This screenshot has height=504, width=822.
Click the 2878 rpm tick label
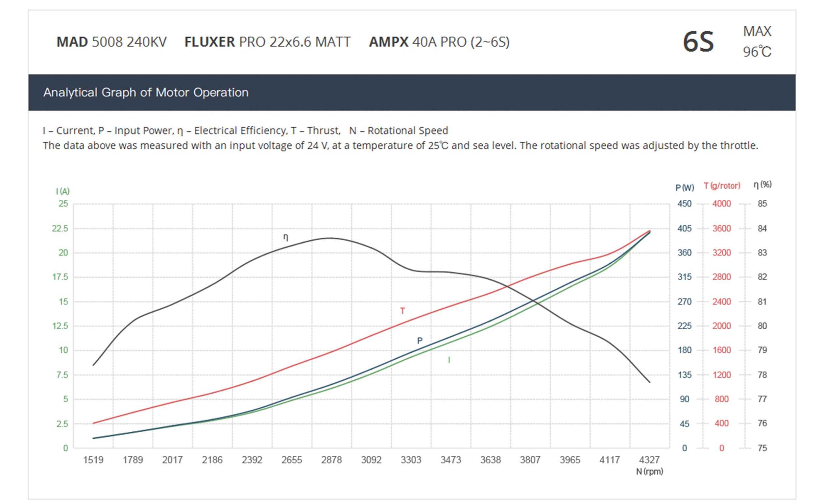pyautogui.click(x=331, y=460)
